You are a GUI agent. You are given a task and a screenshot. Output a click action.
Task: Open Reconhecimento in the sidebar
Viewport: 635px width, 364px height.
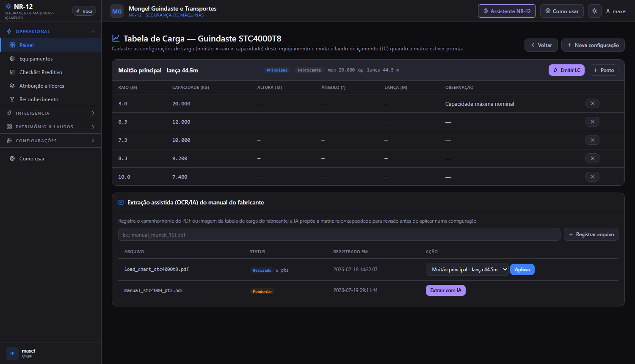(x=51, y=99)
